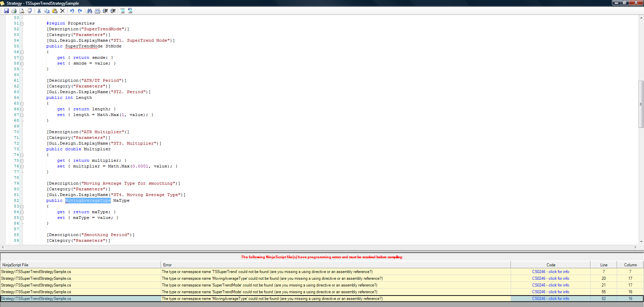Image resolution: width=644 pixels, height=307 pixels.
Task: Click the editor scrollbar down arrow
Action: point(641,242)
